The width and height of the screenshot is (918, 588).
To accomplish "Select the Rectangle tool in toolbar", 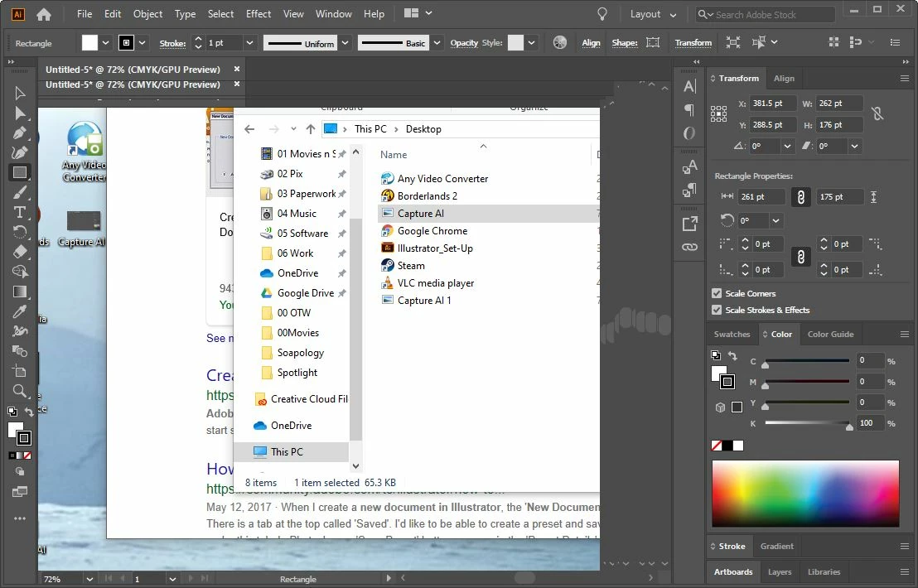I will coord(19,172).
